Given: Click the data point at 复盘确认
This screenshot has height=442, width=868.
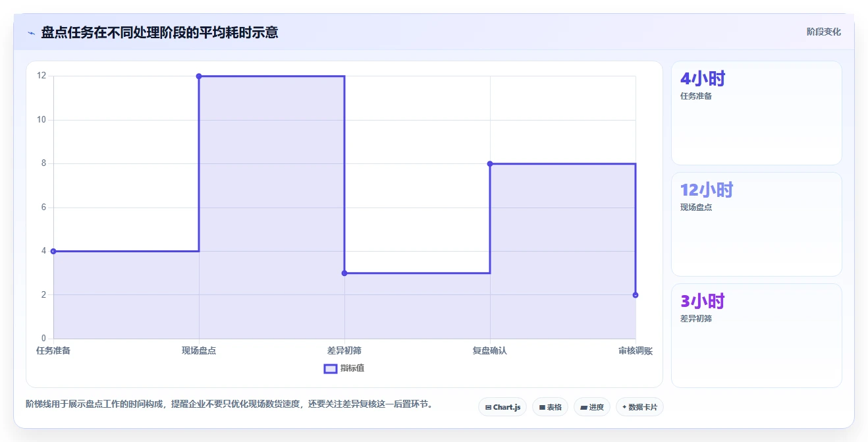Looking at the screenshot, I should point(490,163).
